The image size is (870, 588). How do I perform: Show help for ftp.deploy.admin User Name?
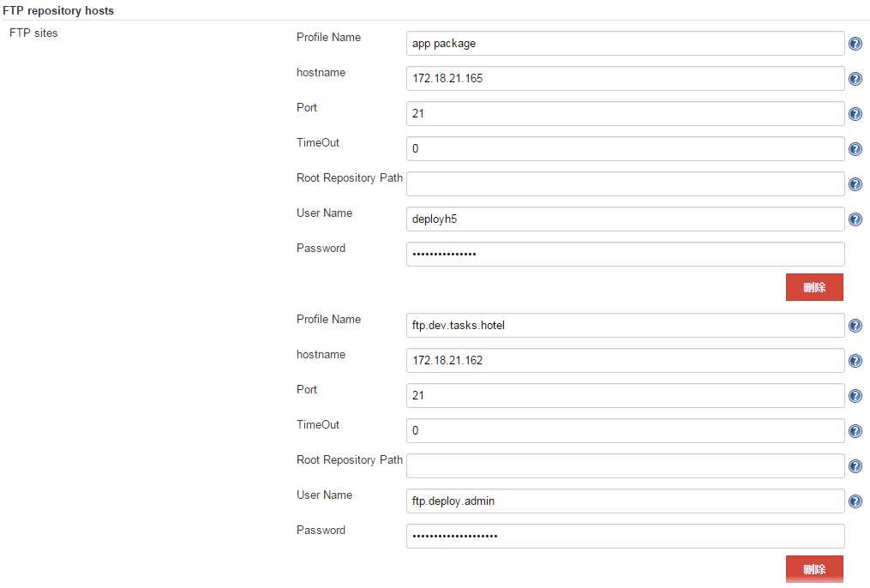tap(855, 501)
